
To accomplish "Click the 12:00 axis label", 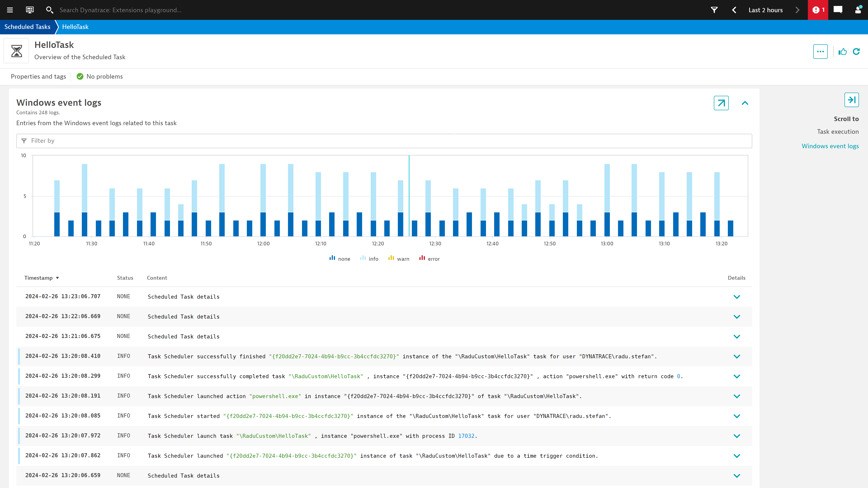I will pyautogui.click(x=263, y=244).
